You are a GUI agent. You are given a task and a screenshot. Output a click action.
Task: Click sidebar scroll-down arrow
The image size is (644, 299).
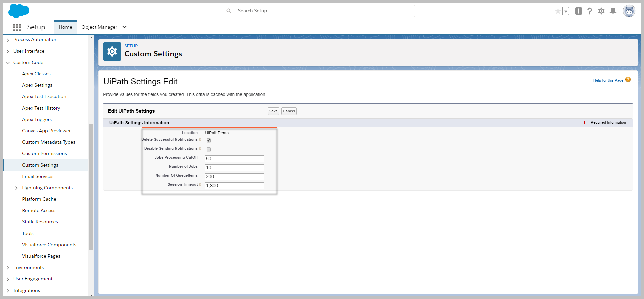click(91, 295)
